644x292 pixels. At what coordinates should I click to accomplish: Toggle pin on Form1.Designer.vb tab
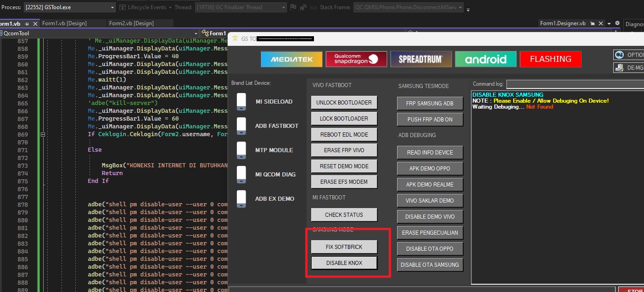(593, 23)
